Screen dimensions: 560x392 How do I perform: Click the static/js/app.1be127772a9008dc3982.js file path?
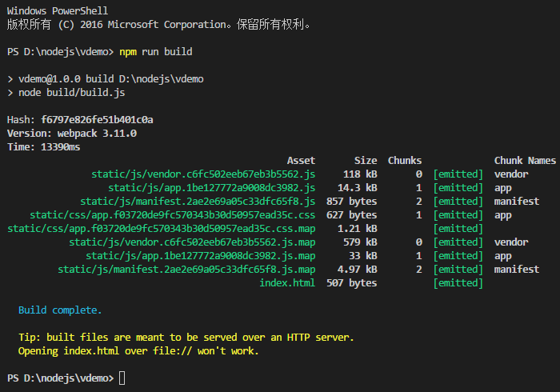(x=212, y=188)
